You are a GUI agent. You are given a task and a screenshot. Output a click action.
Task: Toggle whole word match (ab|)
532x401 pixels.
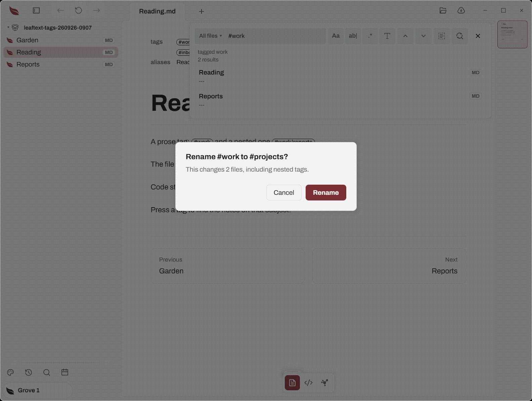click(353, 36)
